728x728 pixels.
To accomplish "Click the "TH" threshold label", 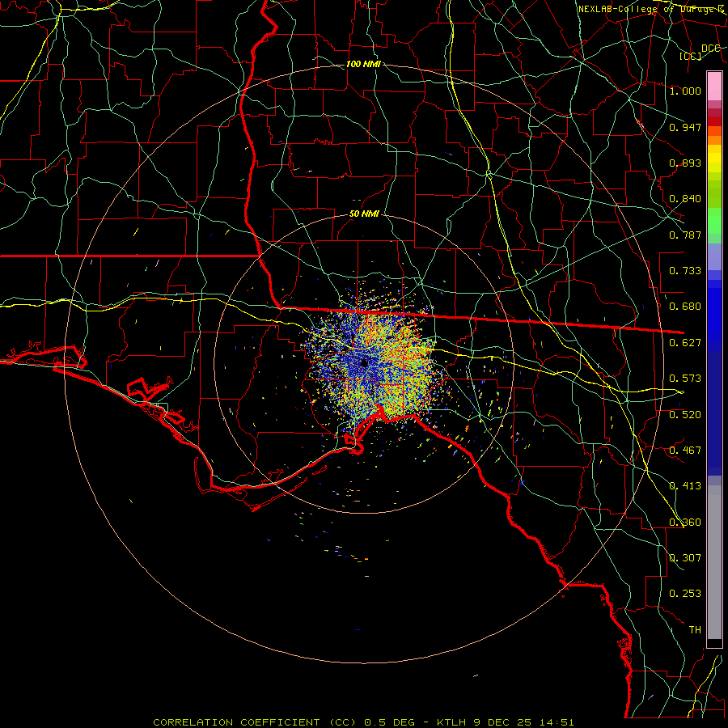I will point(695,630).
